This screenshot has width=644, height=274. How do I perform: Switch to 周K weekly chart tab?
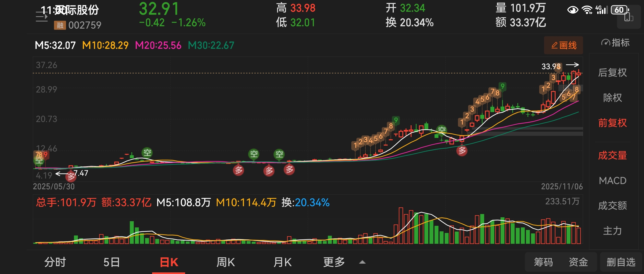[225, 262]
